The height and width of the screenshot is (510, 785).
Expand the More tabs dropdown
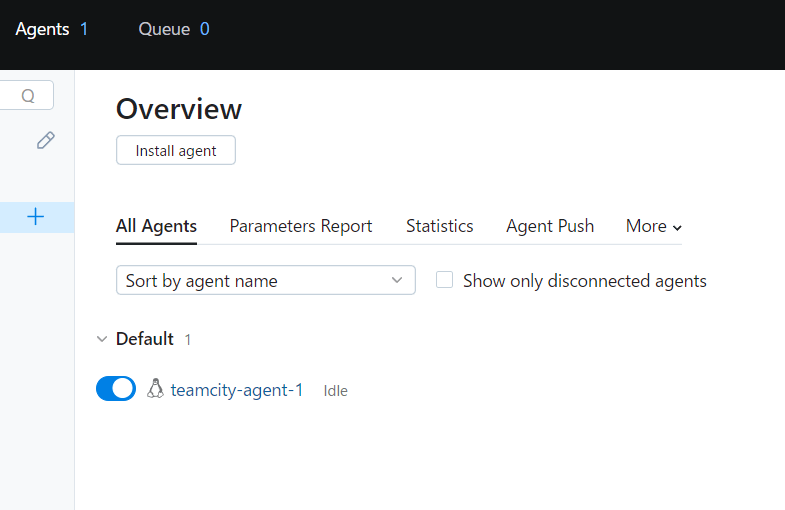[653, 226]
